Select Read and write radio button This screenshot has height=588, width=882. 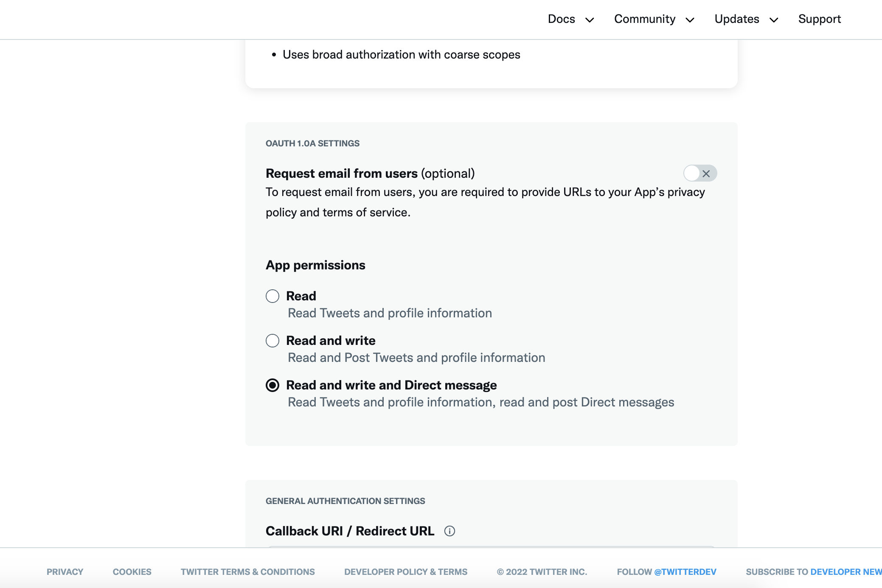pos(272,341)
